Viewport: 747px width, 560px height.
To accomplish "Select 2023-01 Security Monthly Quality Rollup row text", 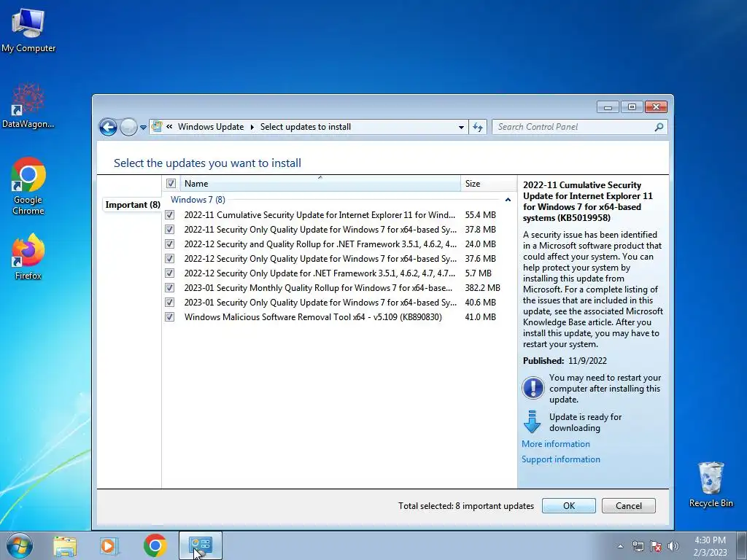I will 318,287.
